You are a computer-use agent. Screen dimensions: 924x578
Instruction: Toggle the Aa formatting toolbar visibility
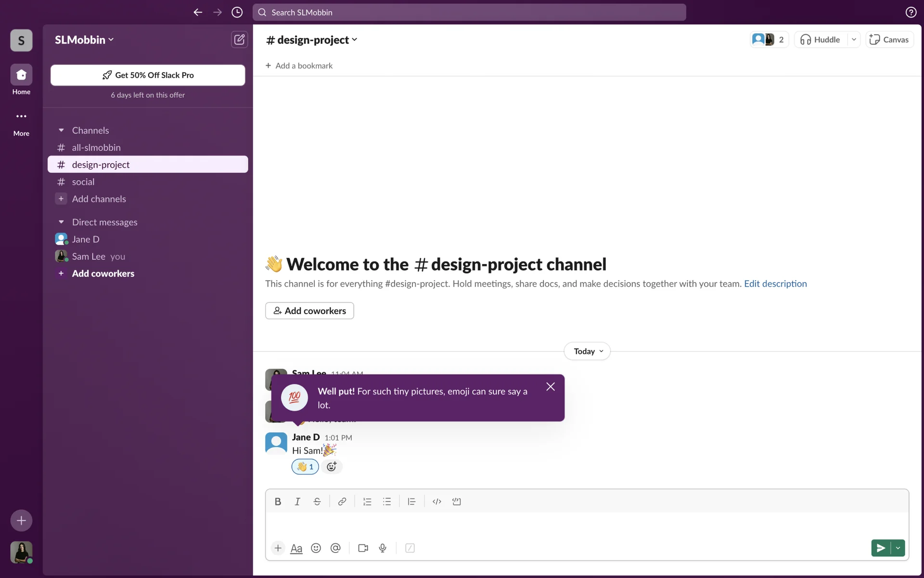click(x=296, y=548)
